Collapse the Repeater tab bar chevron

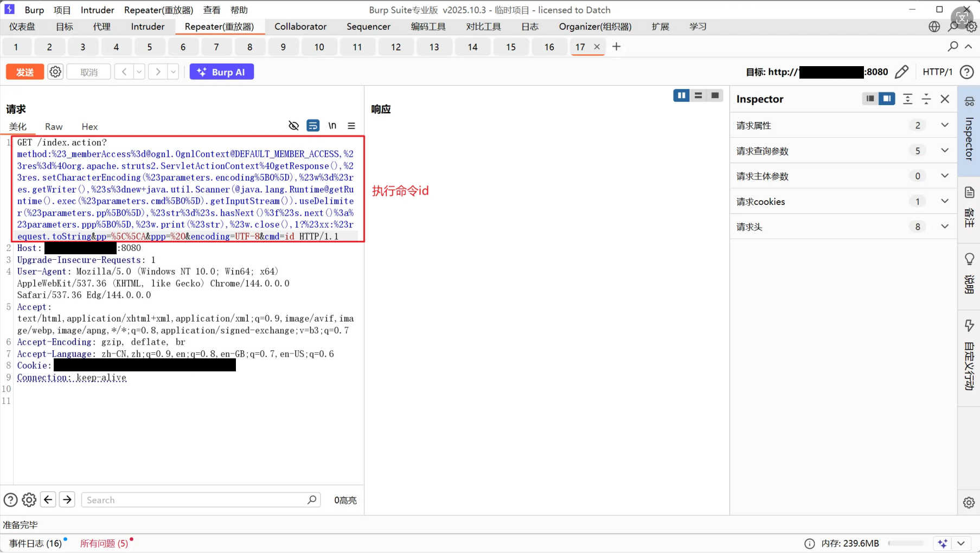[x=968, y=47]
